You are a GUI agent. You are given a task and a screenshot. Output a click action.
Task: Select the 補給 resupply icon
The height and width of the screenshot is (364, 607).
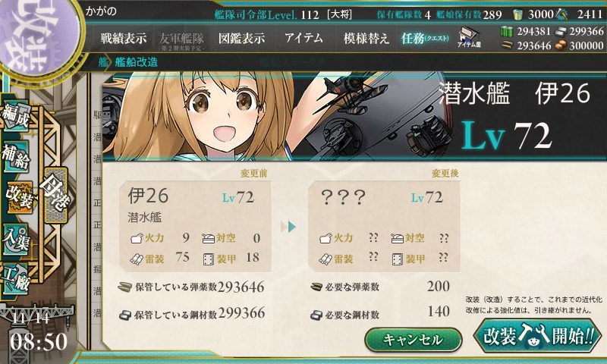coord(16,157)
